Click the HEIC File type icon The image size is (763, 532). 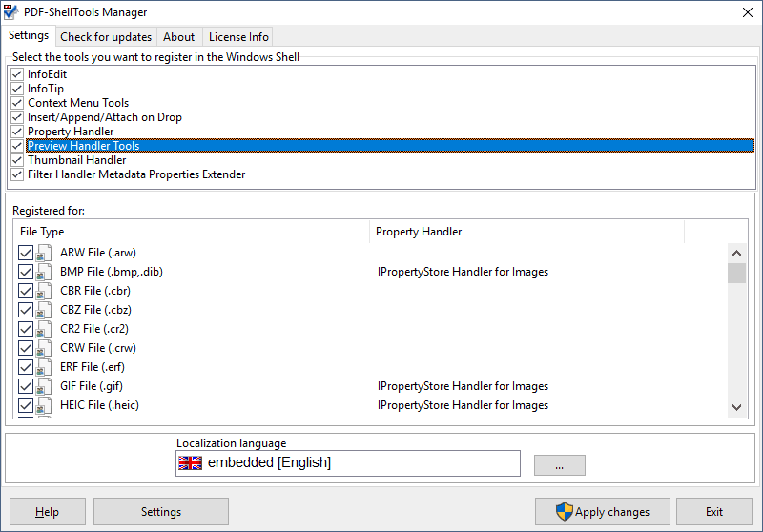pos(44,405)
